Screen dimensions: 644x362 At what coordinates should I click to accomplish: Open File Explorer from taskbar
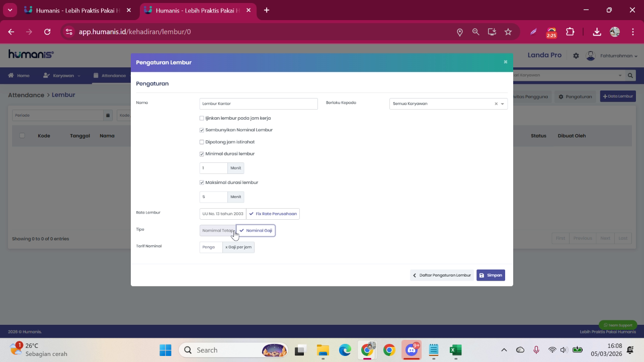click(x=323, y=350)
